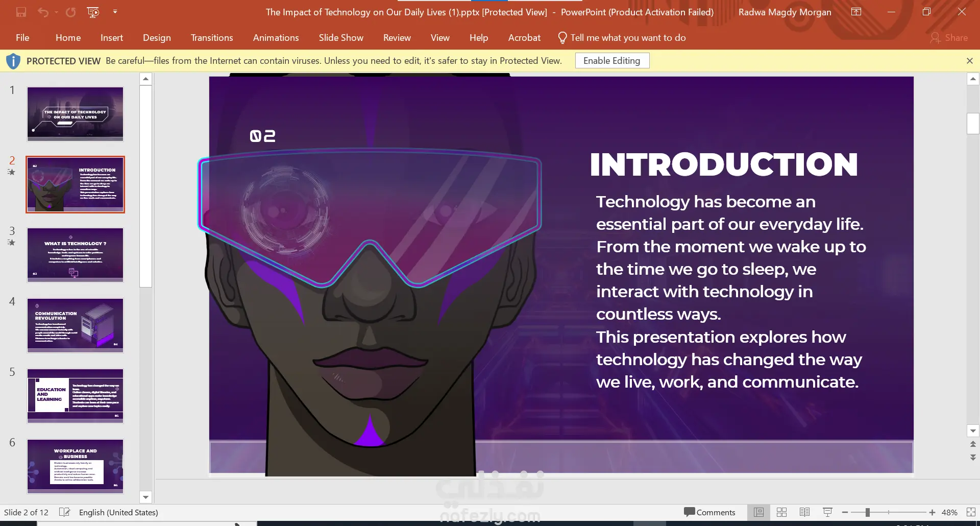The image size is (980, 526).
Task: Zoom out with the minus button
Action: point(845,512)
